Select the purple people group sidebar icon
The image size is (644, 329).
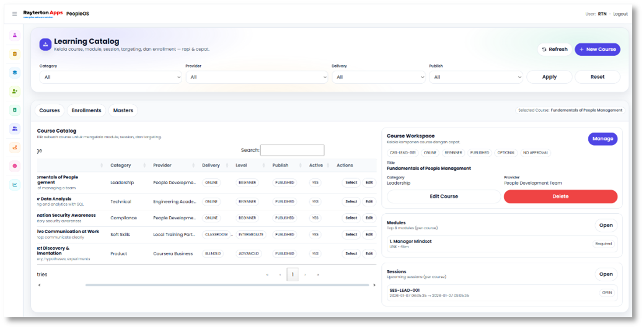pos(15,129)
